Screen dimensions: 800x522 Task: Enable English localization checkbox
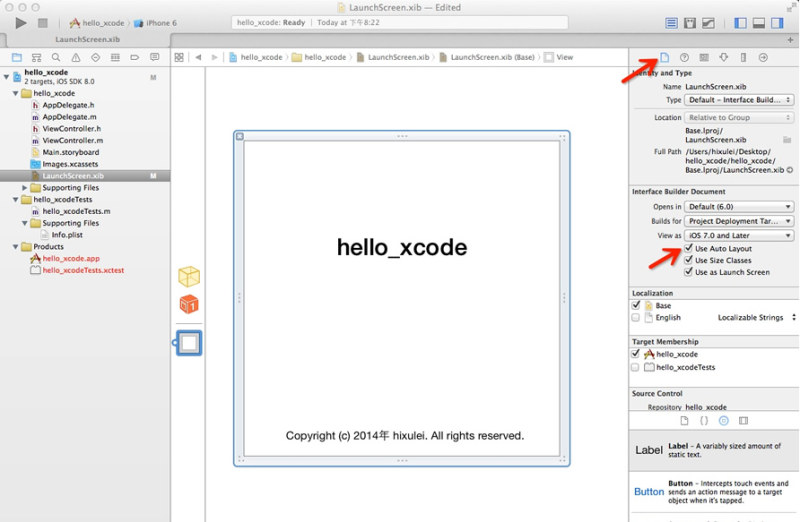coord(636,317)
